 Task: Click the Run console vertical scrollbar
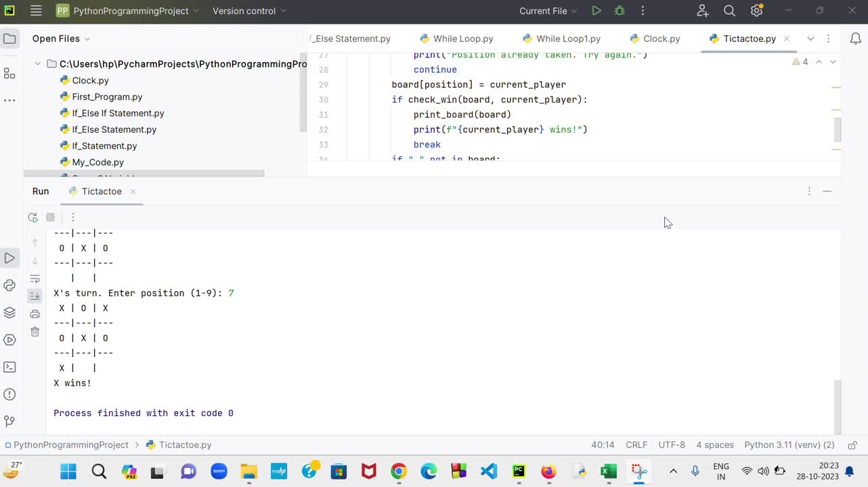[837, 406]
